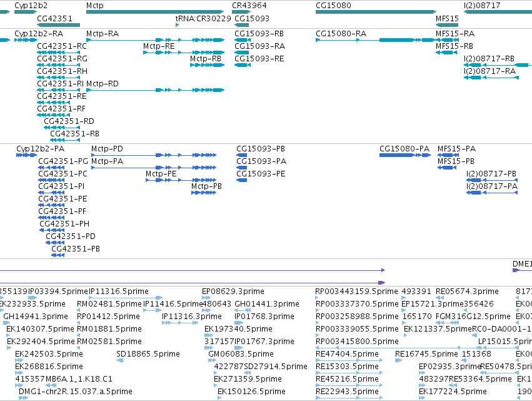
Task: Click the CG42351-RH transcript label
Action: [x=62, y=71]
